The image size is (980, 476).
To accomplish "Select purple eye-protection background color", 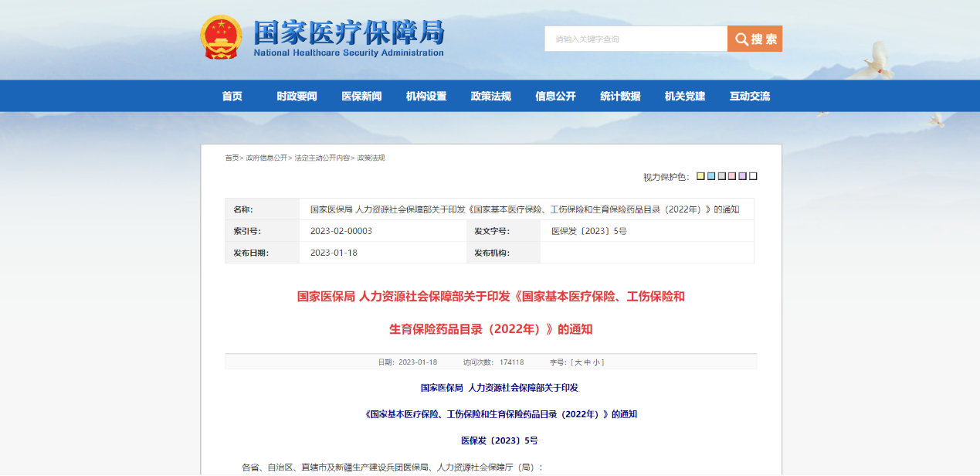I will click(742, 176).
